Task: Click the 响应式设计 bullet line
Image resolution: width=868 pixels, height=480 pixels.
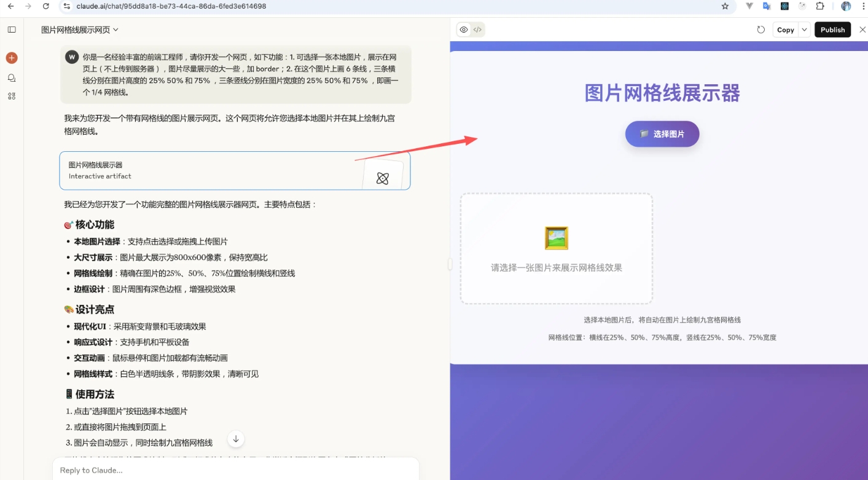Action: point(131,342)
